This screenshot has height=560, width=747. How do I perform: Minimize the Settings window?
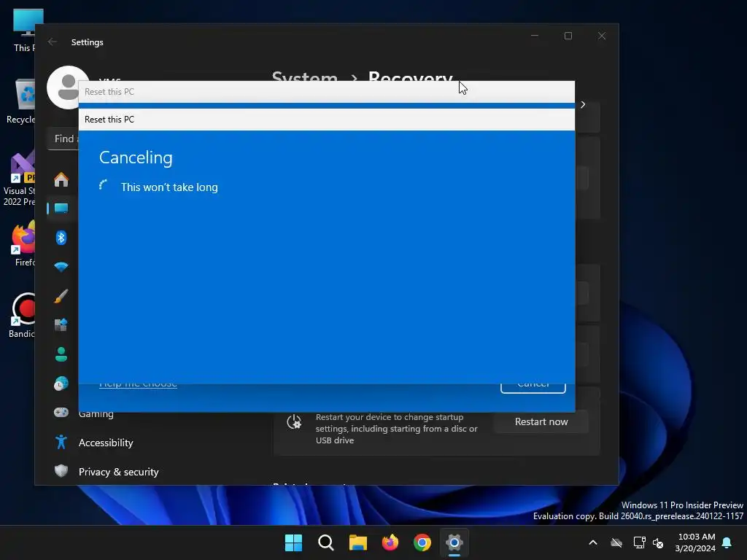pos(535,36)
